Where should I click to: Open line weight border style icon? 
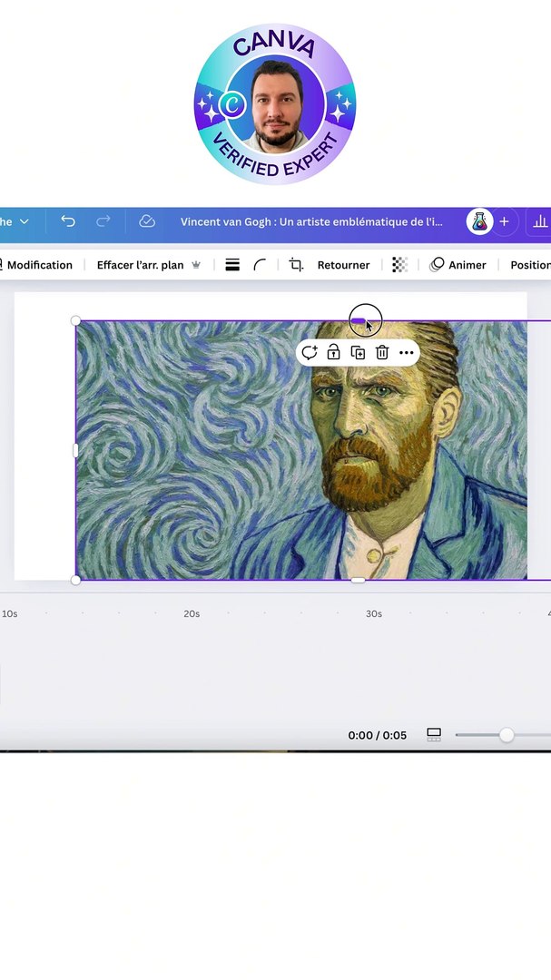(x=232, y=265)
